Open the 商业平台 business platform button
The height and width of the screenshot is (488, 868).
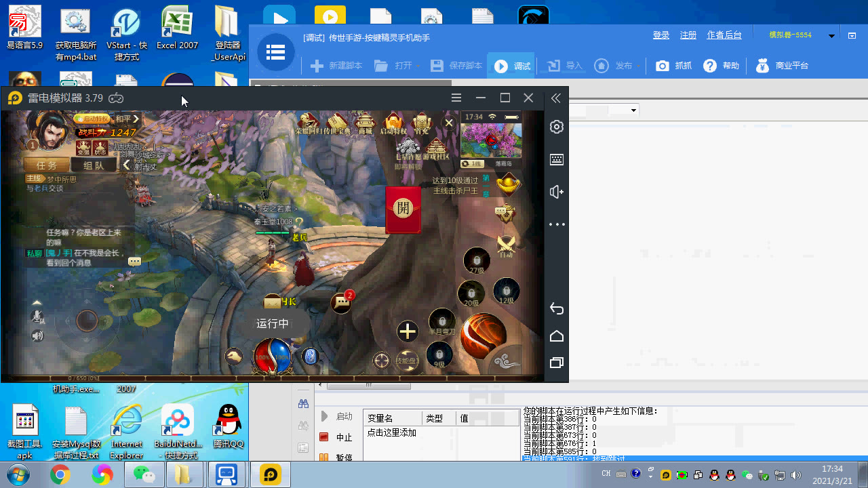pyautogui.click(x=782, y=66)
